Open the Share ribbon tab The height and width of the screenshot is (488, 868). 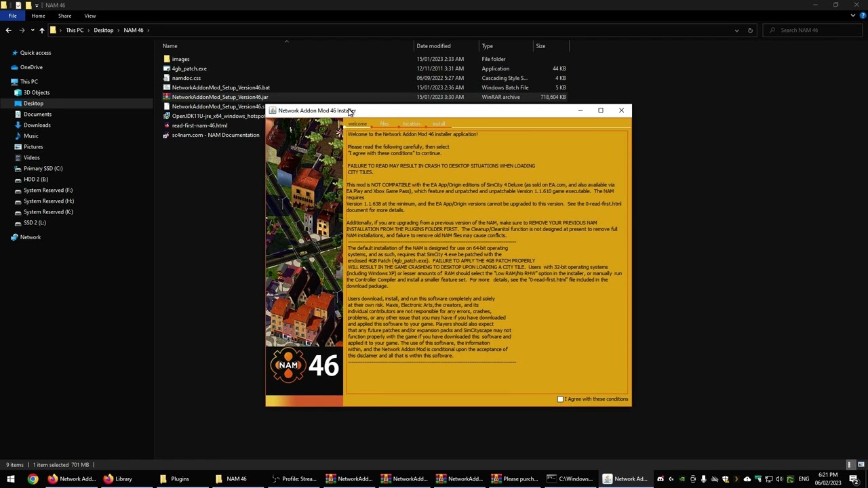[64, 16]
